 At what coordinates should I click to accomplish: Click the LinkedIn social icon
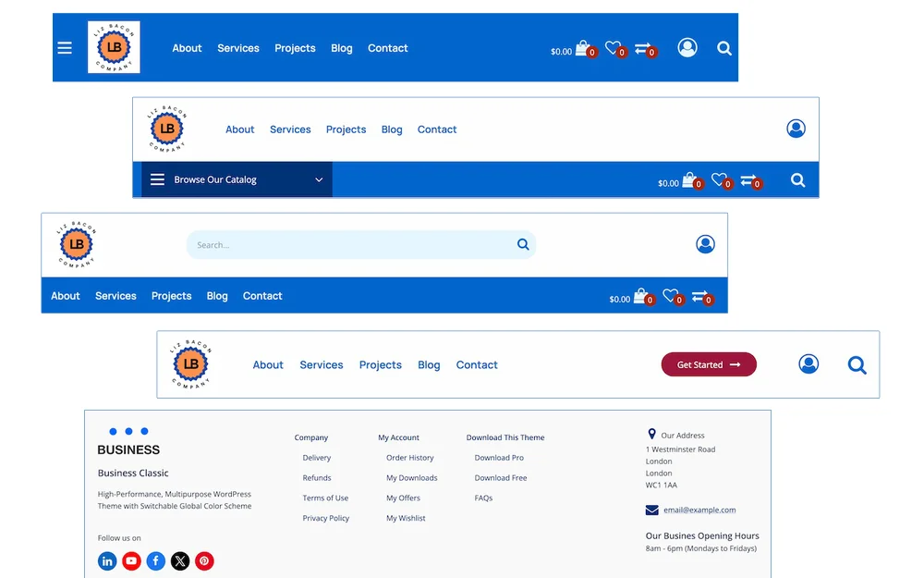[107, 560]
